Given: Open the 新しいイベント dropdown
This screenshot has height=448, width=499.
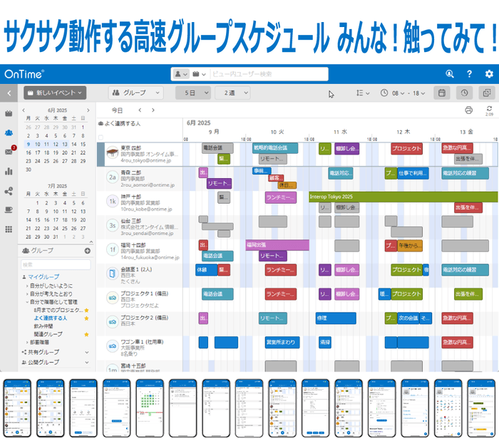Looking at the screenshot, I should coord(55,93).
